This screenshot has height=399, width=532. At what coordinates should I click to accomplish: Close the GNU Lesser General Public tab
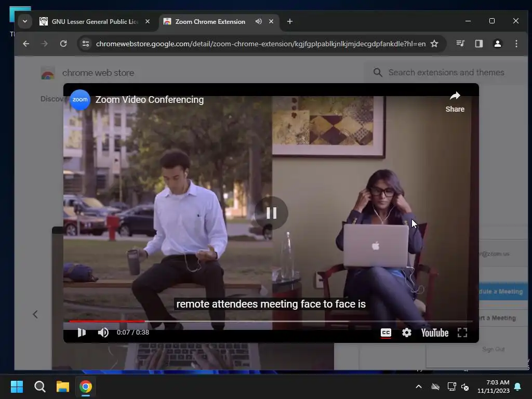point(147,21)
